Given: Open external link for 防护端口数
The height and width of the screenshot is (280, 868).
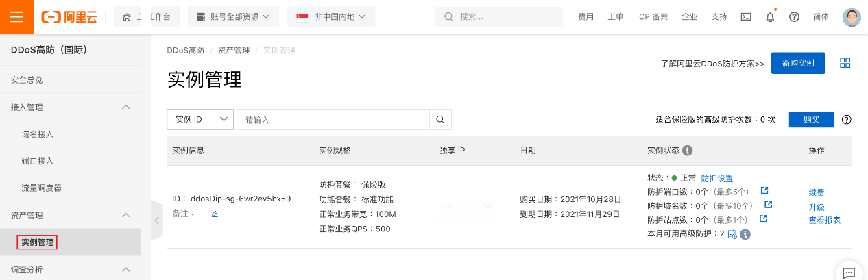Looking at the screenshot, I should tap(764, 191).
